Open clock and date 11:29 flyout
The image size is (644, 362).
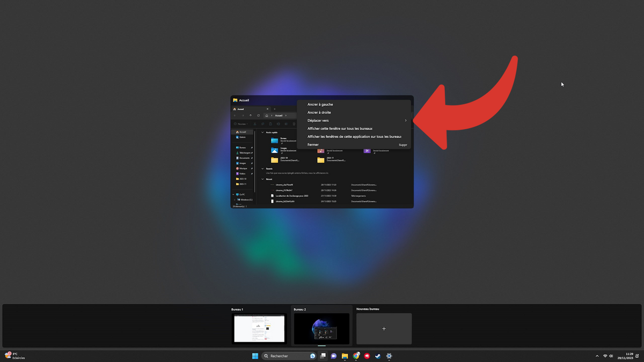(x=626, y=356)
